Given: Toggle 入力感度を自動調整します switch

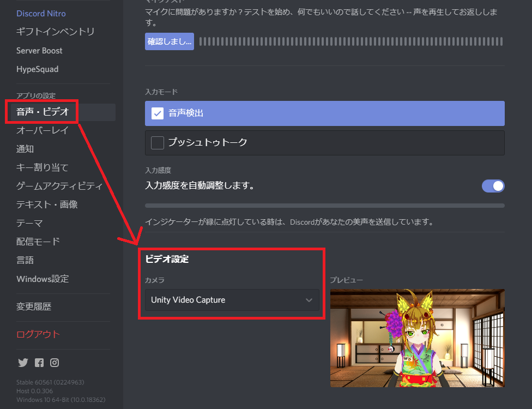Looking at the screenshot, I should pos(493,186).
